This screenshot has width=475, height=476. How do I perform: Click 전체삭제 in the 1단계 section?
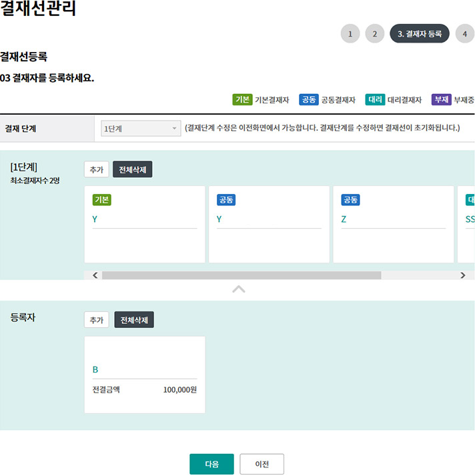coord(133,169)
